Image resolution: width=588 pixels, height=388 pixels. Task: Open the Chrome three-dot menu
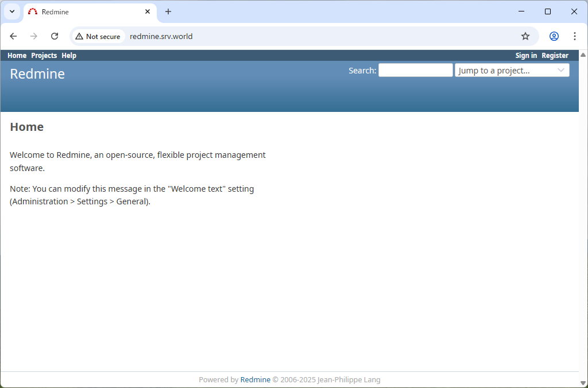574,36
